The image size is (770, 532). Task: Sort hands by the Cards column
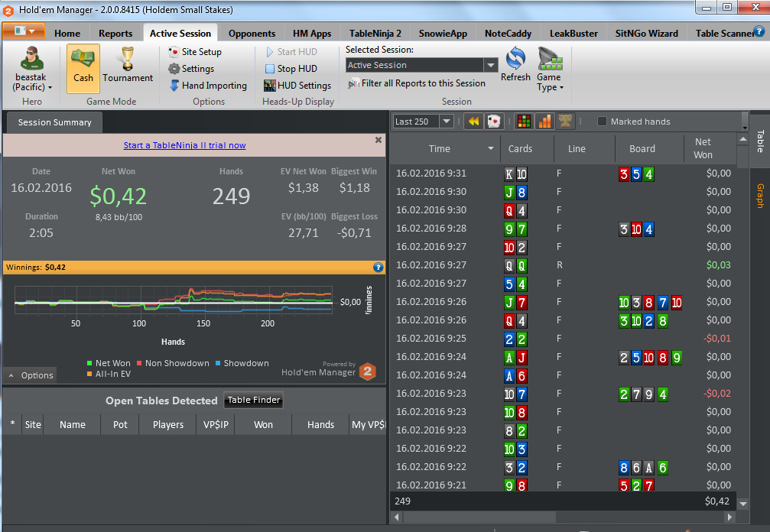[520, 148]
